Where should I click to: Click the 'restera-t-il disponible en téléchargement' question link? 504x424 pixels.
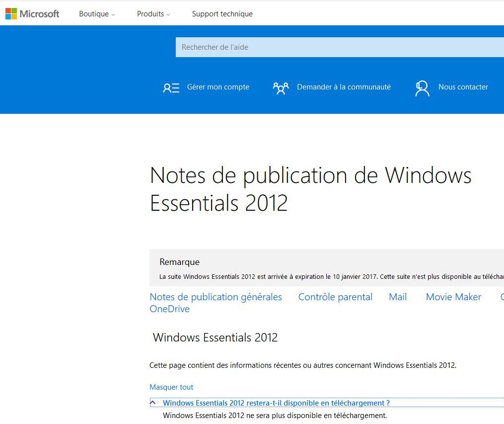276,403
